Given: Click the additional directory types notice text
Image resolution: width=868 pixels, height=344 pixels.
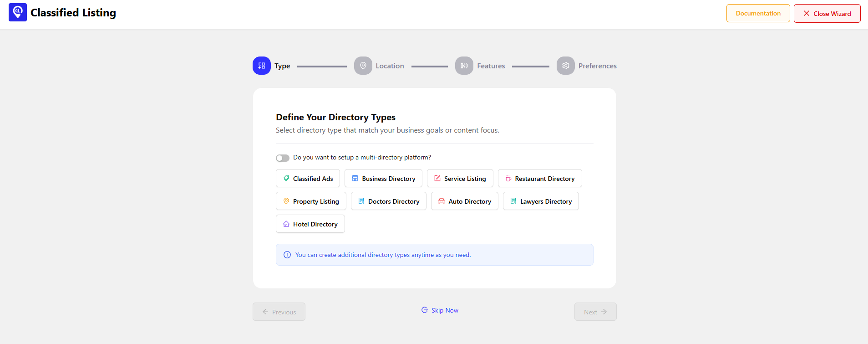Looking at the screenshot, I should point(383,255).
